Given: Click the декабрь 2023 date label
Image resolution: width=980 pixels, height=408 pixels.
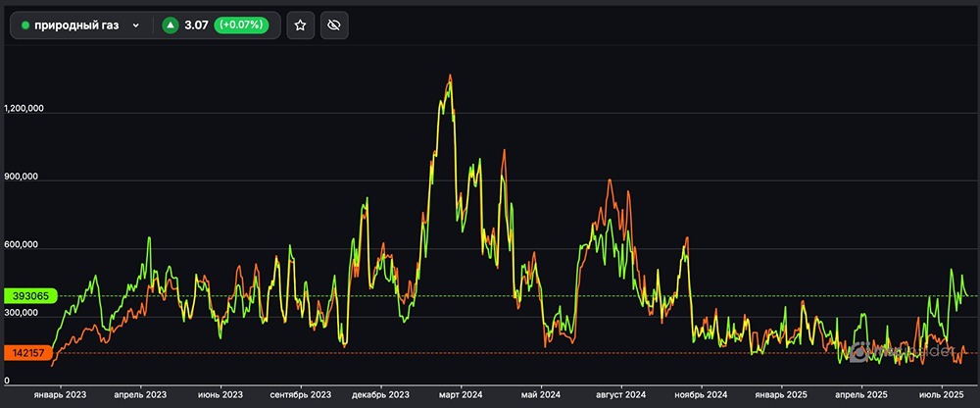Looking at the screenshot, I should [380, 395].
